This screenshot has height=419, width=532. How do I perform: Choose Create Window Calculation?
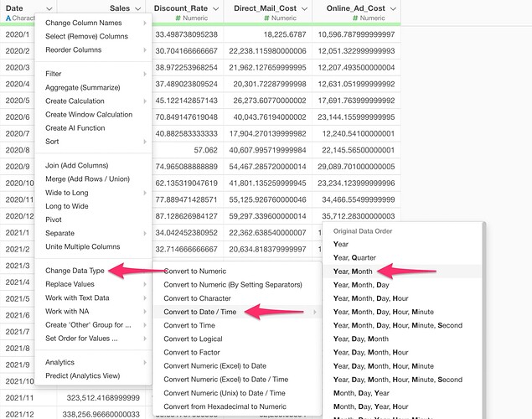pyautogui.click(x=89, y=114)
